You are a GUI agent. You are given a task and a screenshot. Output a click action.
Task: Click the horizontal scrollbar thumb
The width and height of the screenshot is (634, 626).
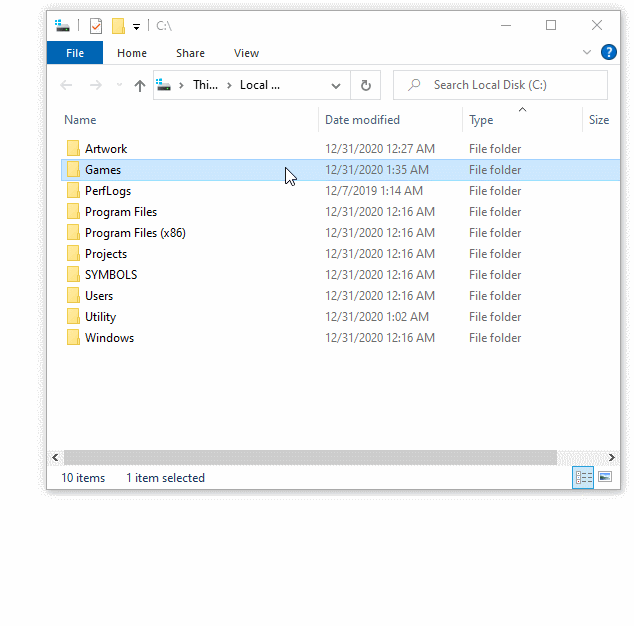pos(310,457)
